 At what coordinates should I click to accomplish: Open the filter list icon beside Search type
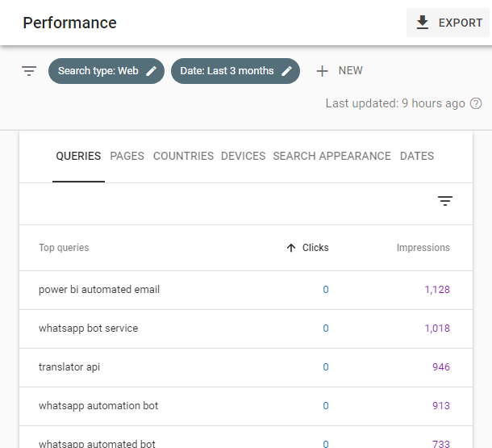[29, 71]
